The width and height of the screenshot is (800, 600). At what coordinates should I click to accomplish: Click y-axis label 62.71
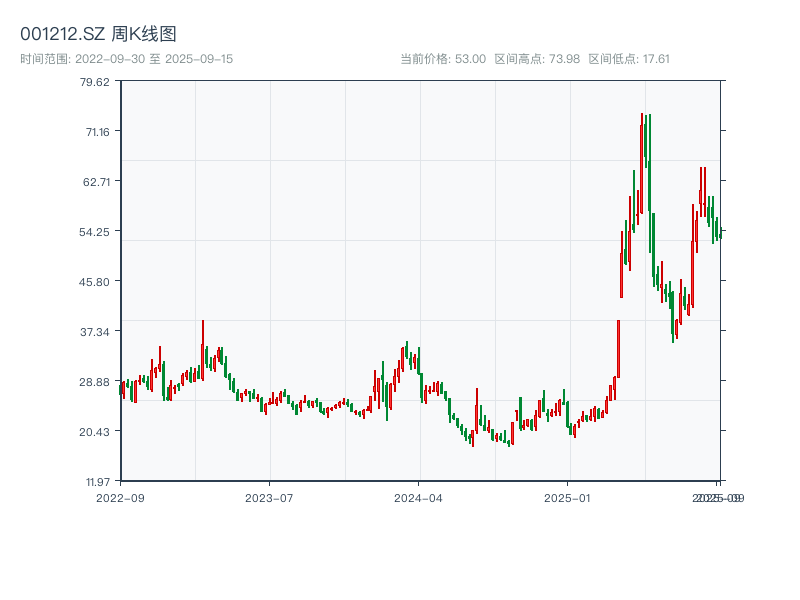96,182
